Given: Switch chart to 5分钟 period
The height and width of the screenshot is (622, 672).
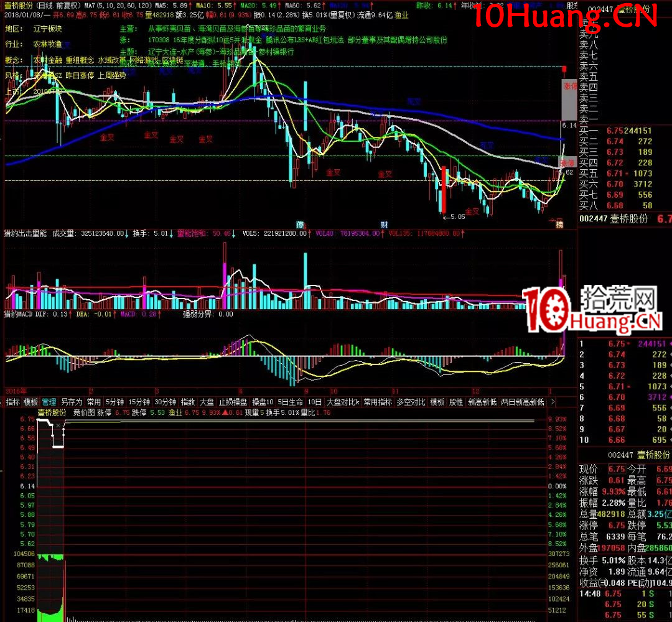Looking at the screenshot, I should 114,402.
